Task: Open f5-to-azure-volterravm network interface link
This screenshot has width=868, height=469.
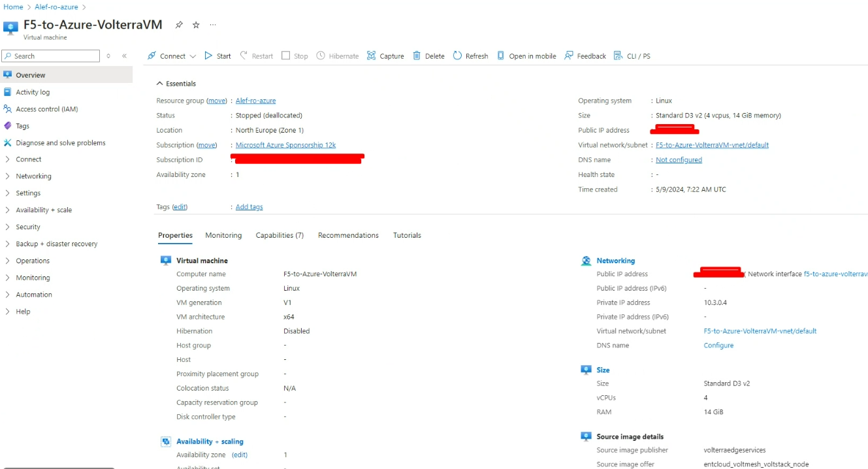Action: coord(835,274)
